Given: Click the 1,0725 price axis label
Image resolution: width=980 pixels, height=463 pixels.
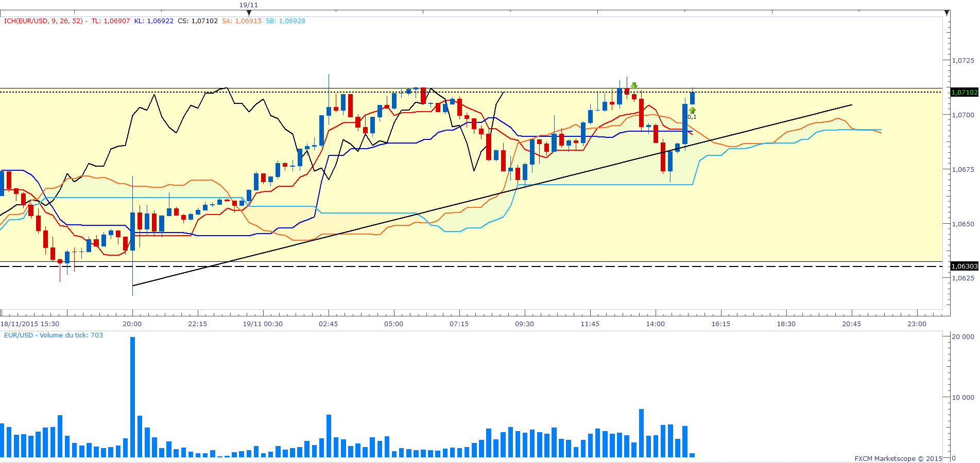Looking at the screenshot, I should point(963,61).
